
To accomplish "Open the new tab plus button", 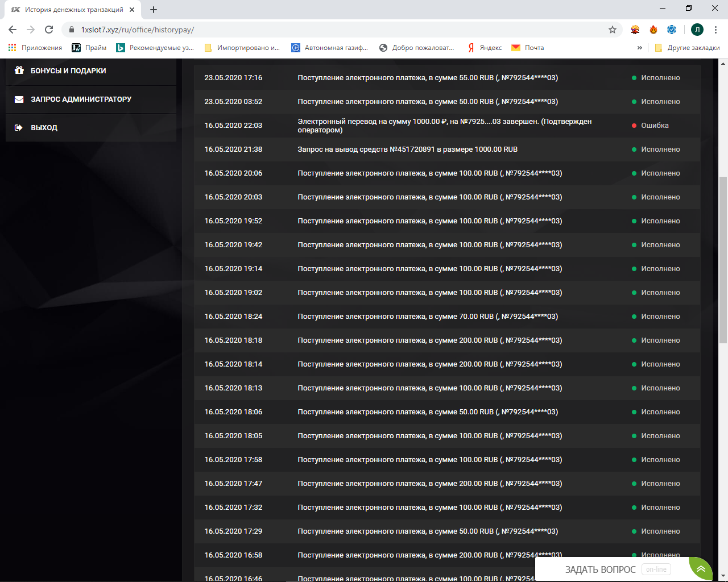I will click(x=154, y=10).
